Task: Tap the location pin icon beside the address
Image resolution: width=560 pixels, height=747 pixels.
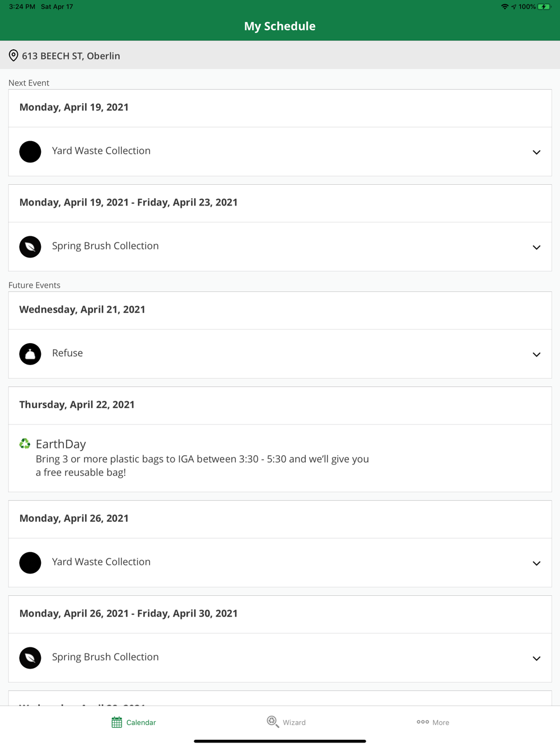Action: [x=13, y=55]
